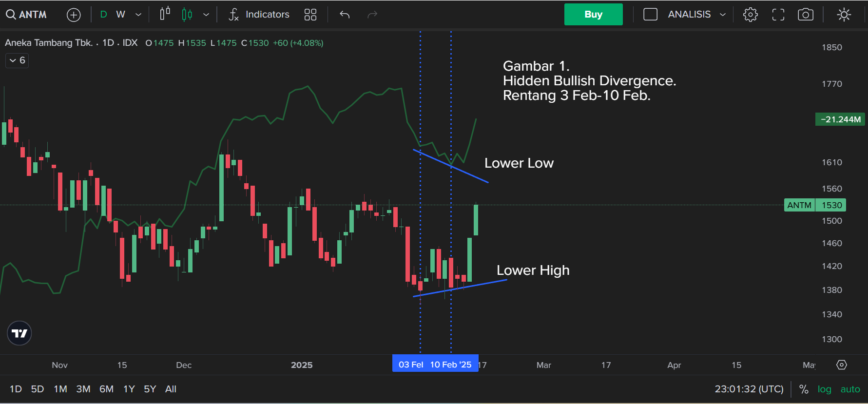Click the green Buy button
Image resolution: width=868 pixels, height=404 pixels.
tap(594, 14)
